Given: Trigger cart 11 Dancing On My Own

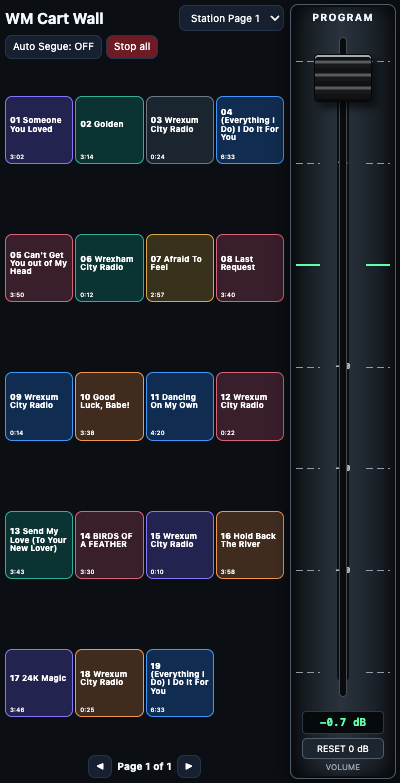Looking at the screenshot, I should pyautogui.click(x=180, y=406).
